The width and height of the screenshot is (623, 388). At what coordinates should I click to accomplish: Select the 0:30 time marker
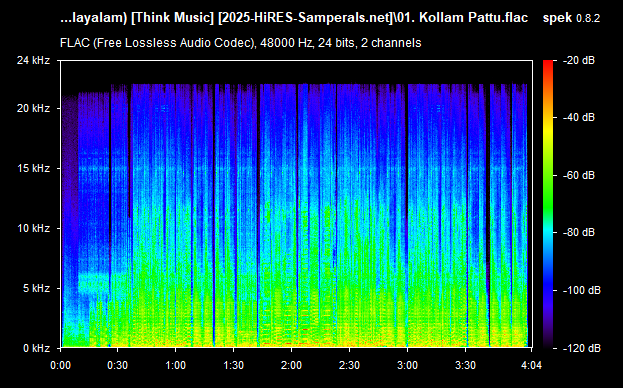pos(118,365)
